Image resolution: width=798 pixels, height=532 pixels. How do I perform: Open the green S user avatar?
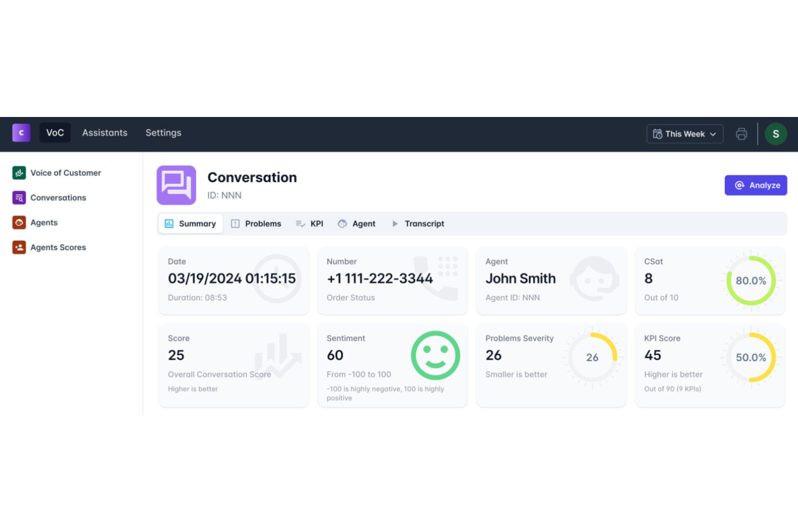click(775, 134)
